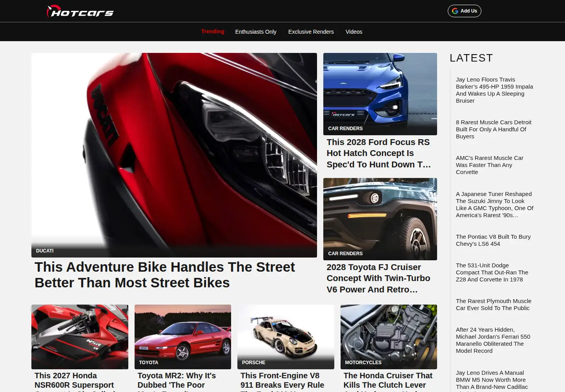Screen dimensions: 565x392
Task: Open '2028 Ford Focus RS Hot Hatch' headline
Action: pyautogui.click(x=379, y=153)
